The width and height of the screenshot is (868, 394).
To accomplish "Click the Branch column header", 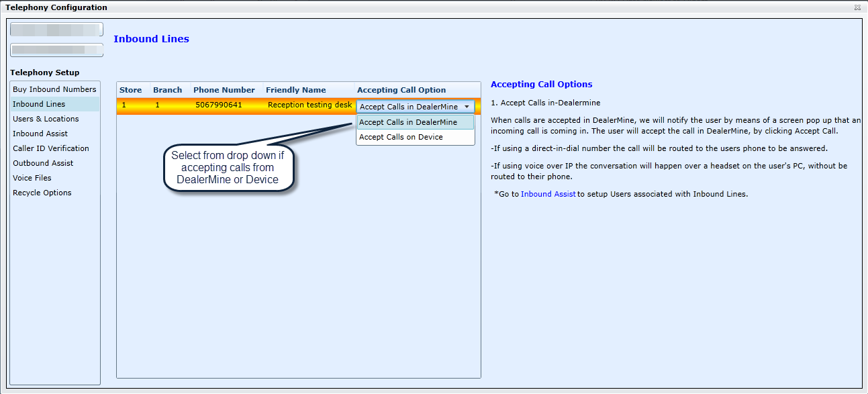I will (x=167, y=90).
